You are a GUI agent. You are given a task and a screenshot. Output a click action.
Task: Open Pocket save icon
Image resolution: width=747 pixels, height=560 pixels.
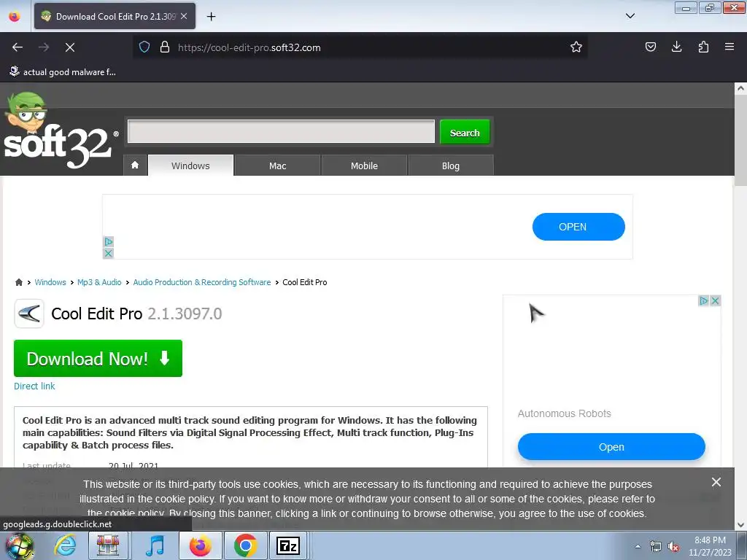pyautogui.click(x=650, y=47)
